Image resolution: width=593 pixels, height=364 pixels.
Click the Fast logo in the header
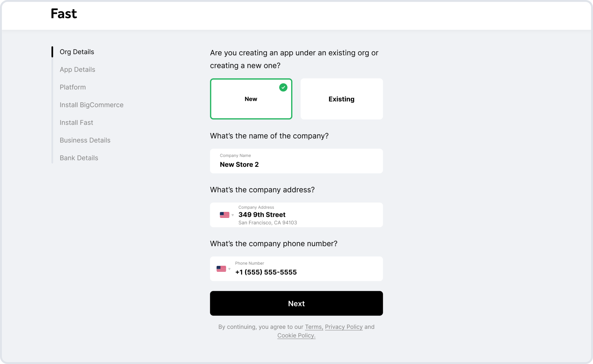tap(64, 14)
